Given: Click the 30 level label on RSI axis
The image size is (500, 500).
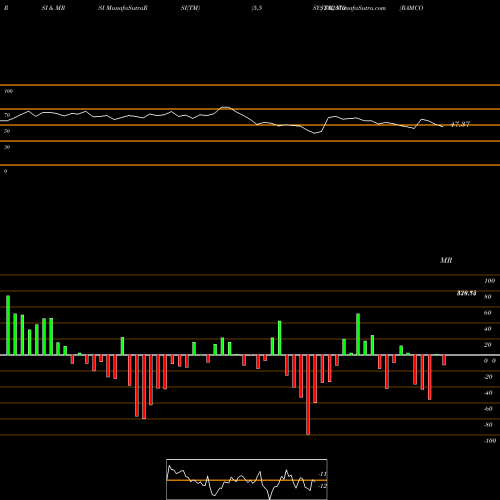Looking at the screenshot, I should coord(7,147).
